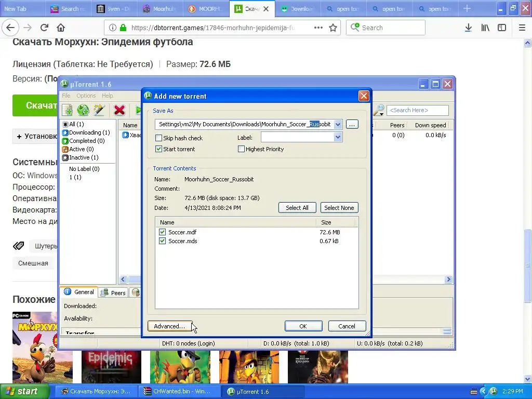Image resolution: width=532 pixels, height=399 pixels.
Task: Show site information icon in address bar
Action: (113, 28)
